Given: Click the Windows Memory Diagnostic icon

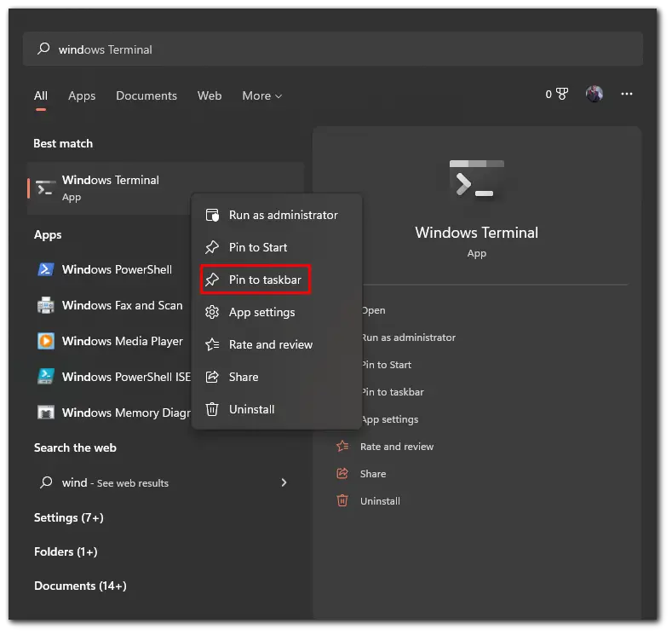Looking at the screenshot, I should 45,413.
